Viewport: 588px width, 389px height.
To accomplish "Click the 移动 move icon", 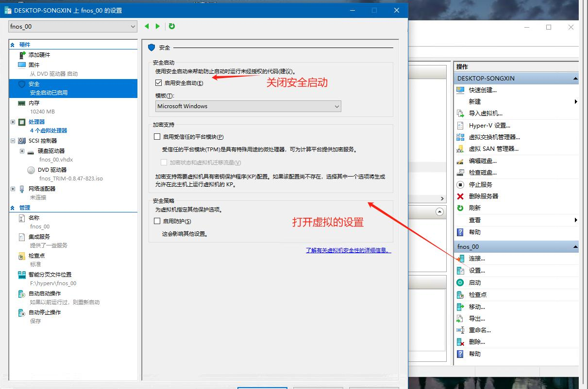I will [460, 307].
